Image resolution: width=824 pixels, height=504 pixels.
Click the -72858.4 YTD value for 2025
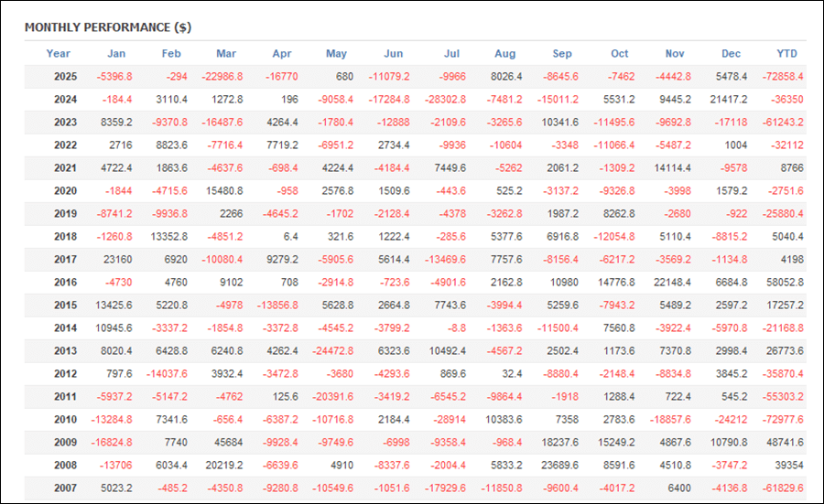pos(784,77)
